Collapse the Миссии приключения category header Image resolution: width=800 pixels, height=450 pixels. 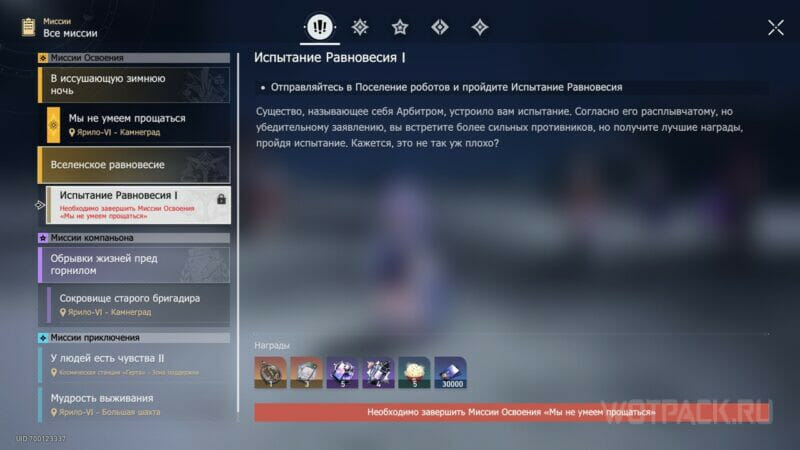tap(134, 338)
